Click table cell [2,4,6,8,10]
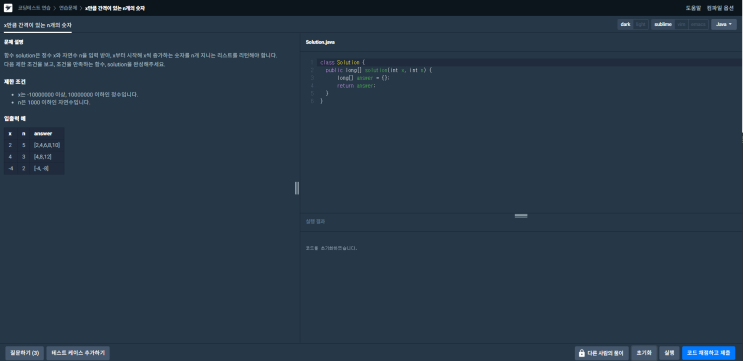Viewport: 743px width, 361px height. tap(47, 145)
